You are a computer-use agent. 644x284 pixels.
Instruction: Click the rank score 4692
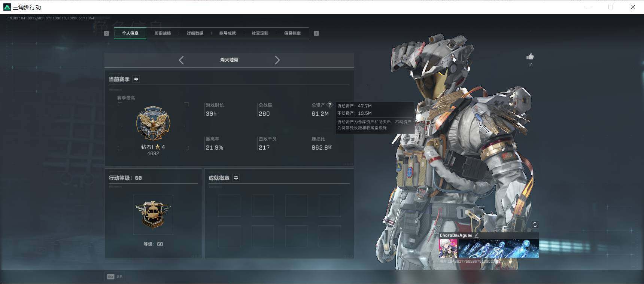pos(153,153)
